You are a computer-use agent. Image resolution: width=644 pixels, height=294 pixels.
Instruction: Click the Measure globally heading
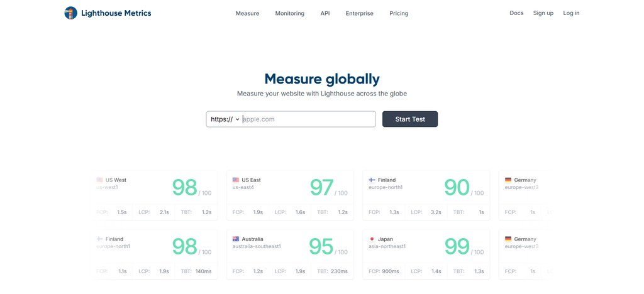tap(322, 79)
